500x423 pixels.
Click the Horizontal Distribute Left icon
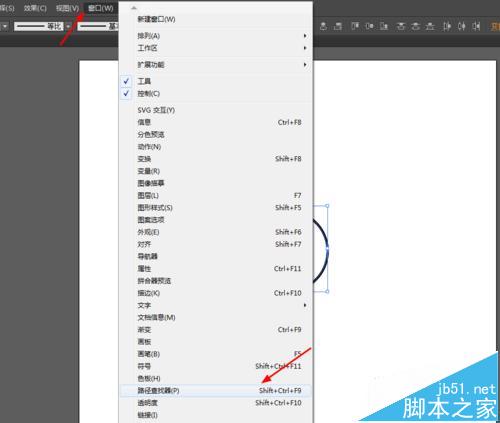447,26
